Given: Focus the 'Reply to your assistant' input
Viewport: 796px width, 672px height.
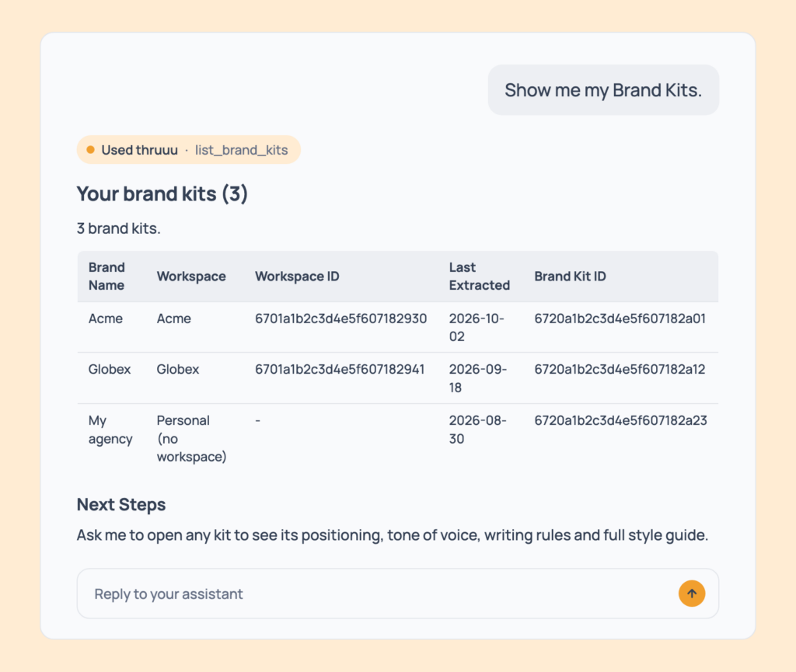Looking at the screenshot, I should pyautogui.click(x=397, y=594).
